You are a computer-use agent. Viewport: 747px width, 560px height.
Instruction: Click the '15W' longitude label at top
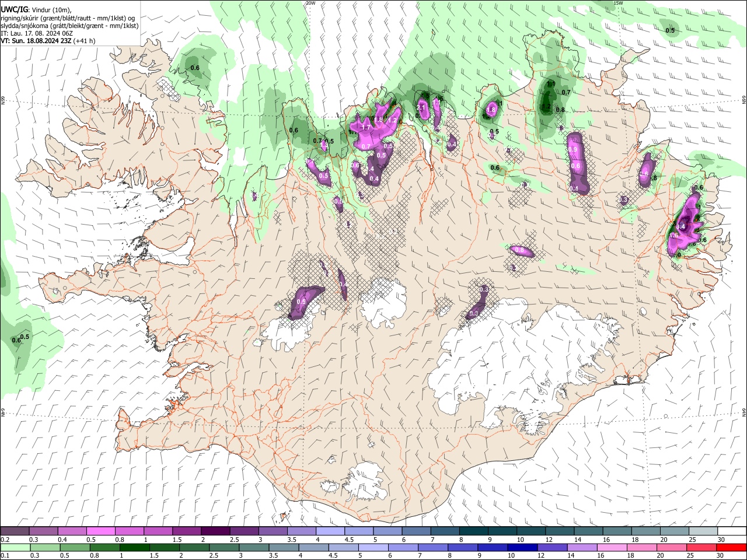(618, 3)
